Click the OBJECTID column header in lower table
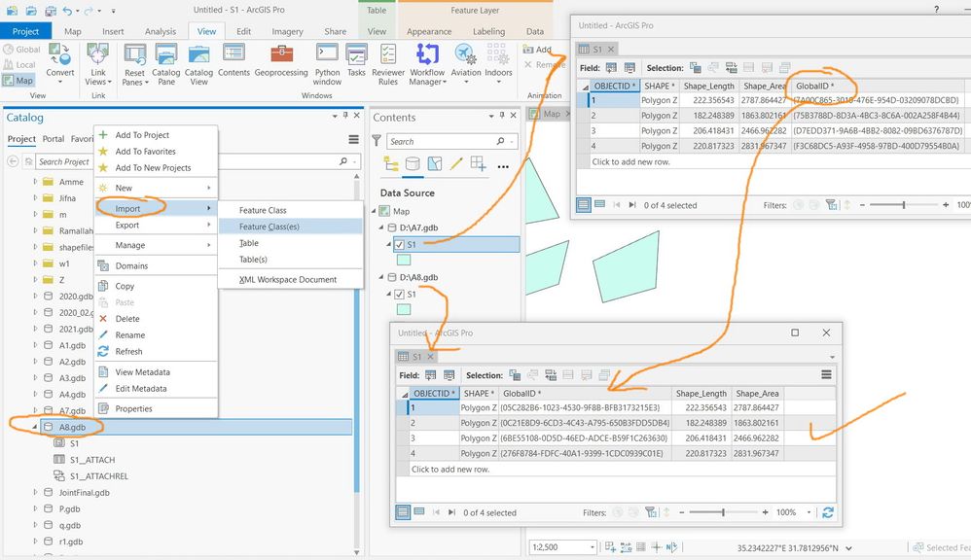 434,393
